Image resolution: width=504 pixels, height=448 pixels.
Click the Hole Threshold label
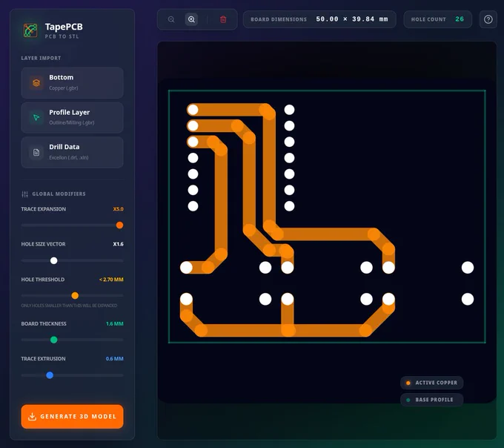click(43, 280)
